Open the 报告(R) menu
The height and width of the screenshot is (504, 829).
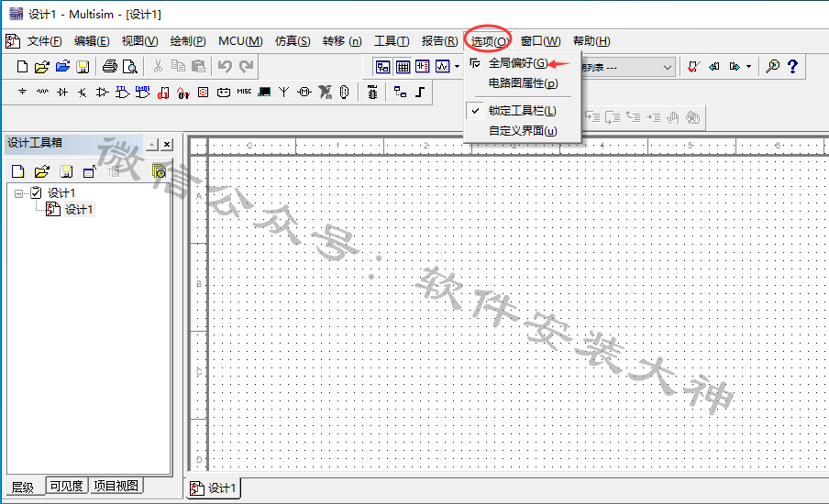(439, 41)
